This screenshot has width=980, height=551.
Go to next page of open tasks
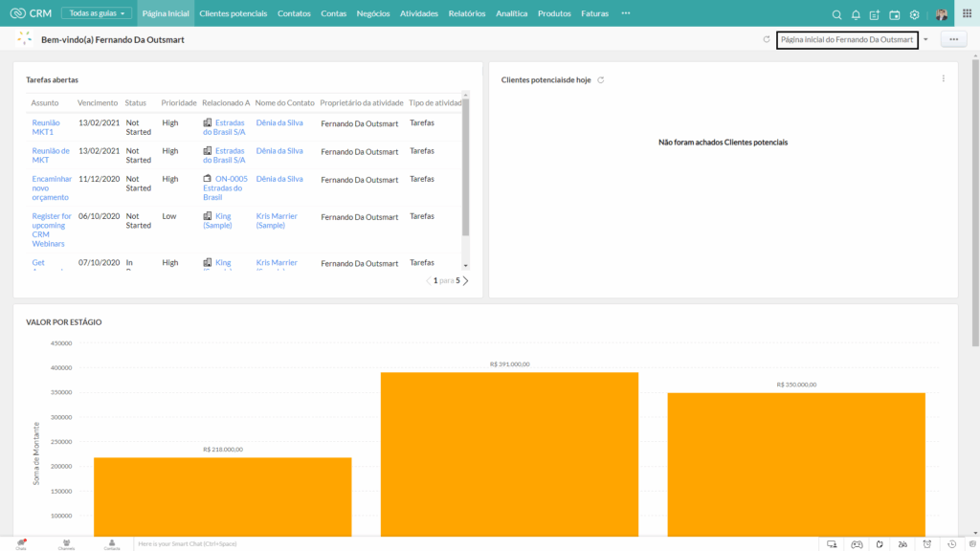[466, 280]
